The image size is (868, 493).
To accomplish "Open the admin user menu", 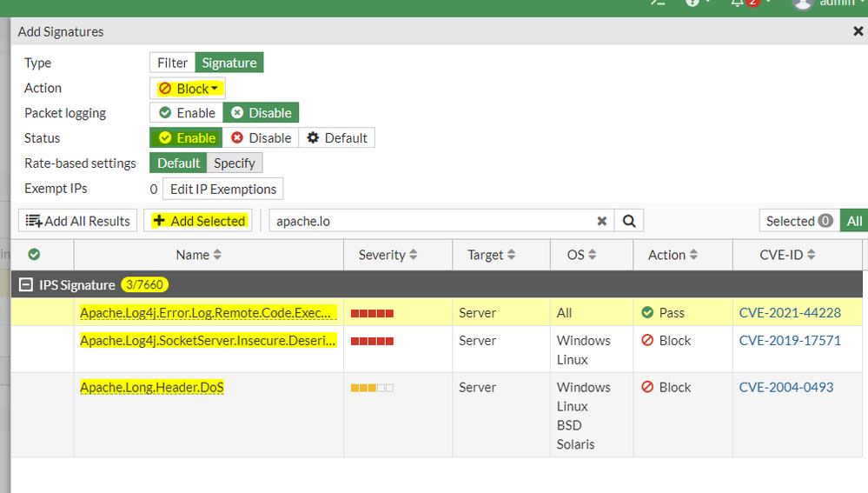I will [x=825, y=3].
